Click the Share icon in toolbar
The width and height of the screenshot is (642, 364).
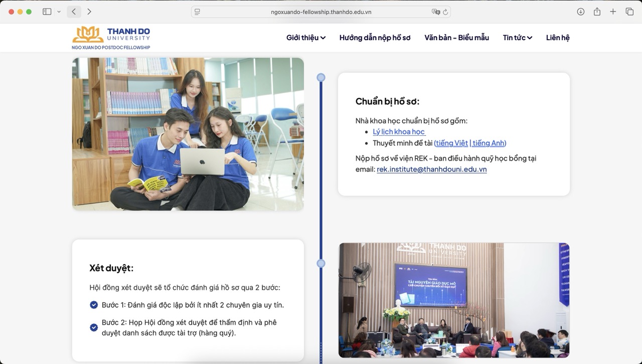(x=597, y=12)
